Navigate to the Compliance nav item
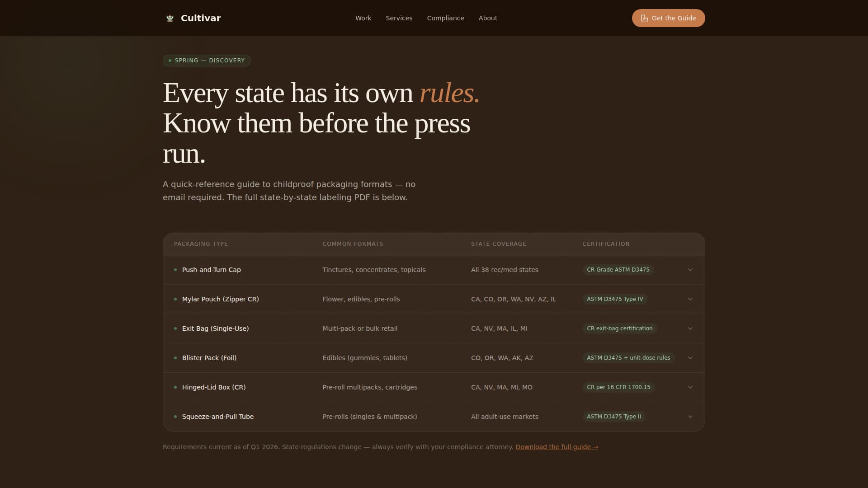Image resolution: width=868 pixels, height=488 pixels. [x=445, y=18]
